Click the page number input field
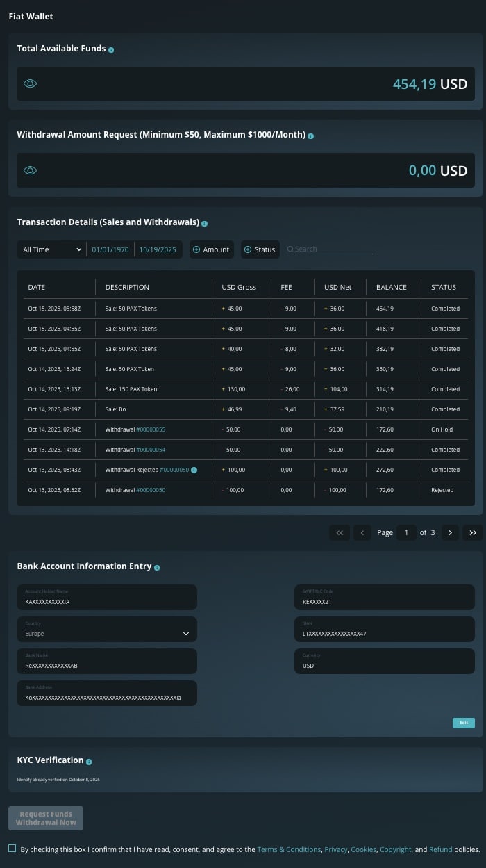 tap(406, 532)
